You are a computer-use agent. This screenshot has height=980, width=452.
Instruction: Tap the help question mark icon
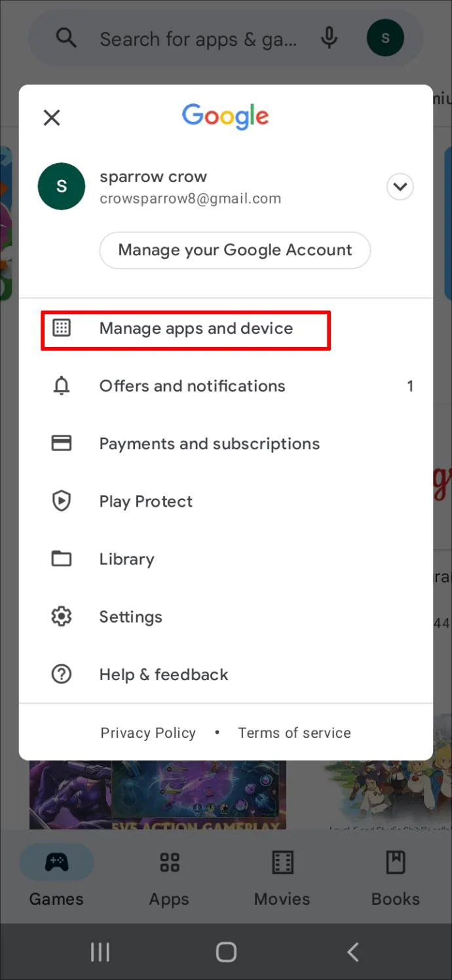[x=62, y=674]
